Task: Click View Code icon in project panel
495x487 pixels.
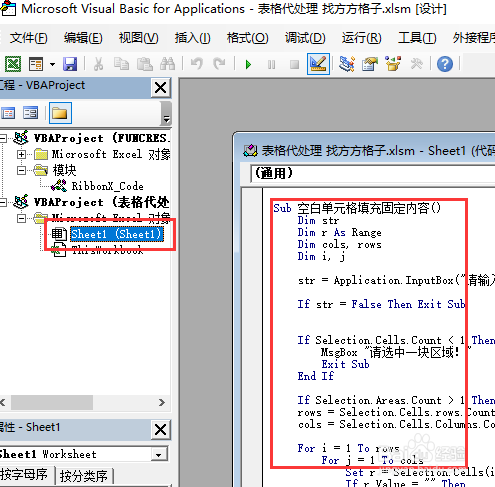Action: pos(8,113)
